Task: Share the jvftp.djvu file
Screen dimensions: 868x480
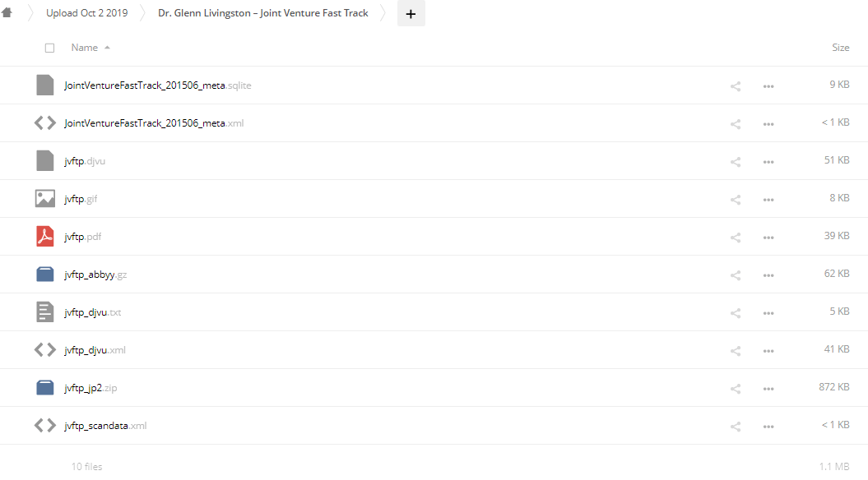Action: tap(736, 162)
